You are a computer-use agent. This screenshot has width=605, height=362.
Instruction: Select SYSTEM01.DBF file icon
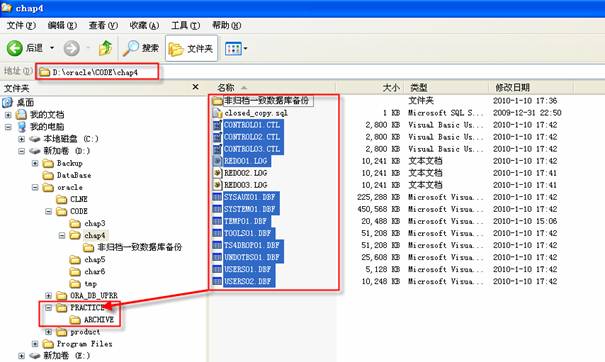pos(217,209)
